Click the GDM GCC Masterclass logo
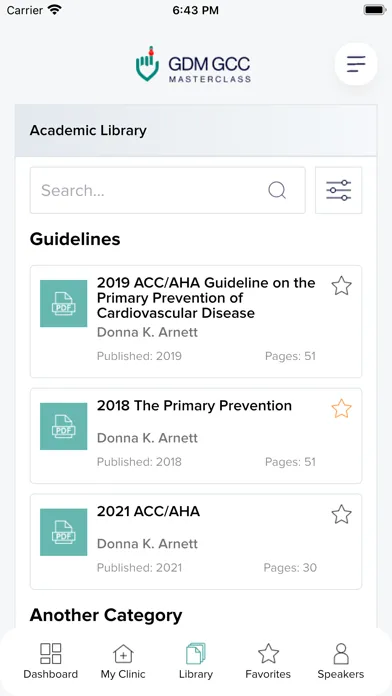Screen dimensions: 392x696 (193, 65)
